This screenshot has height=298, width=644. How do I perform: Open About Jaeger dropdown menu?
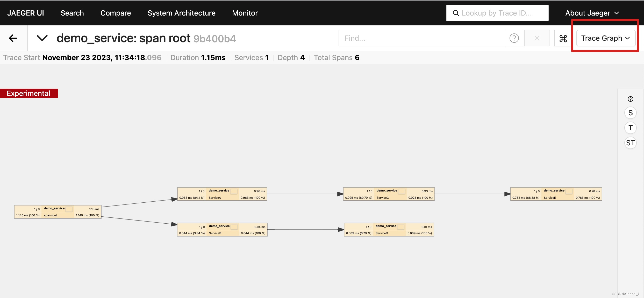click(592, 13)
